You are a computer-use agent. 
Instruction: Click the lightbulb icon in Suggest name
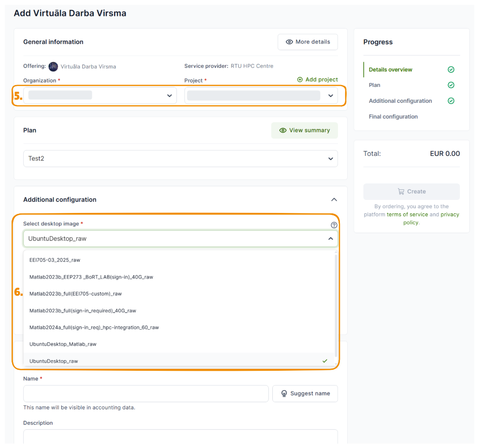284,393
